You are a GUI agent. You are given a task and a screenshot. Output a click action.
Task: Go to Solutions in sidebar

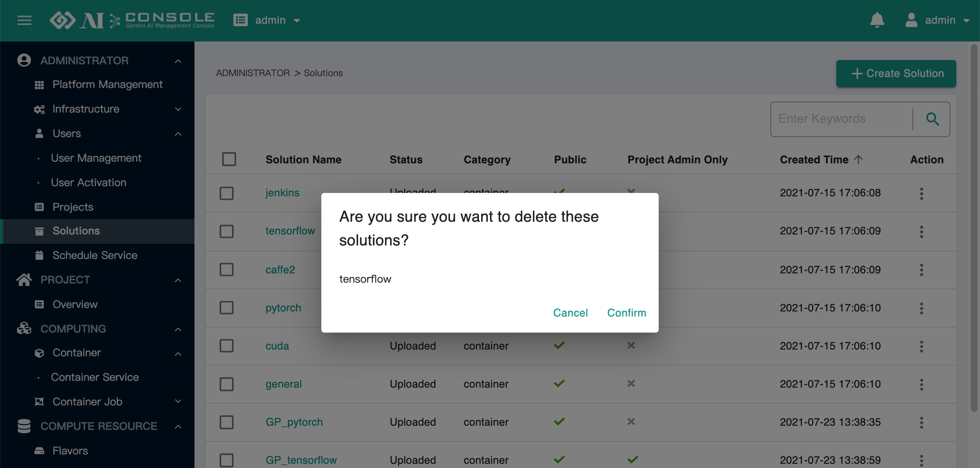97,231
